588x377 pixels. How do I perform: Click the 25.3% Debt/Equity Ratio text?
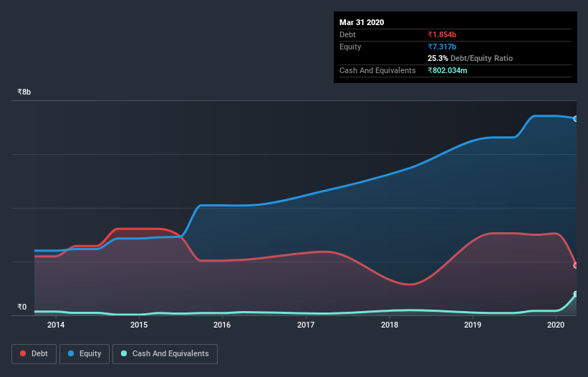pyautogui.click(x=470, y=58)
